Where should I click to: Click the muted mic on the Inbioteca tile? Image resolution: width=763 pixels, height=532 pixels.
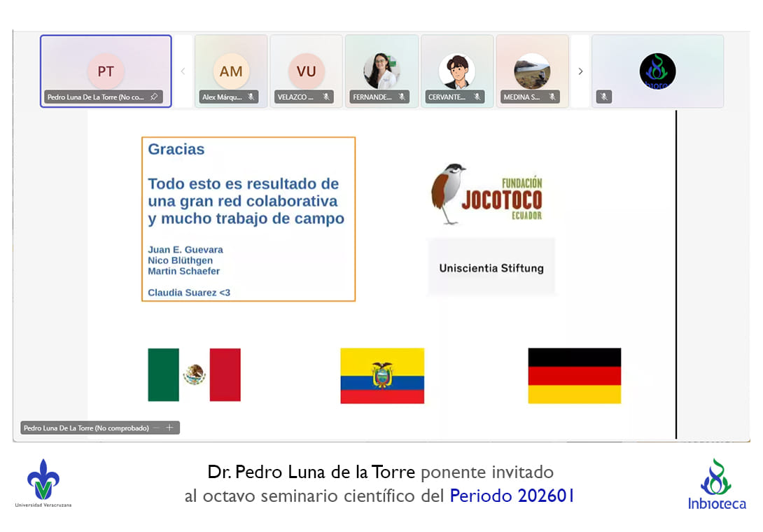[604, 97]
